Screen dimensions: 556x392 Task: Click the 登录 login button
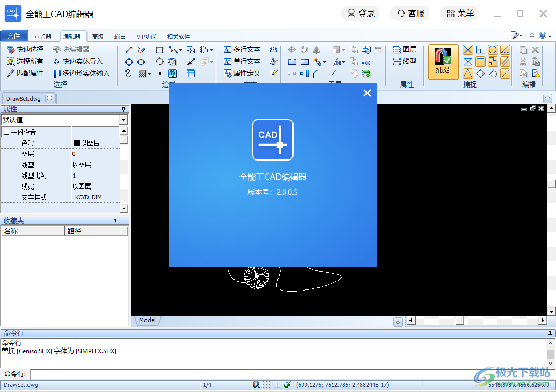coord(361,13)
